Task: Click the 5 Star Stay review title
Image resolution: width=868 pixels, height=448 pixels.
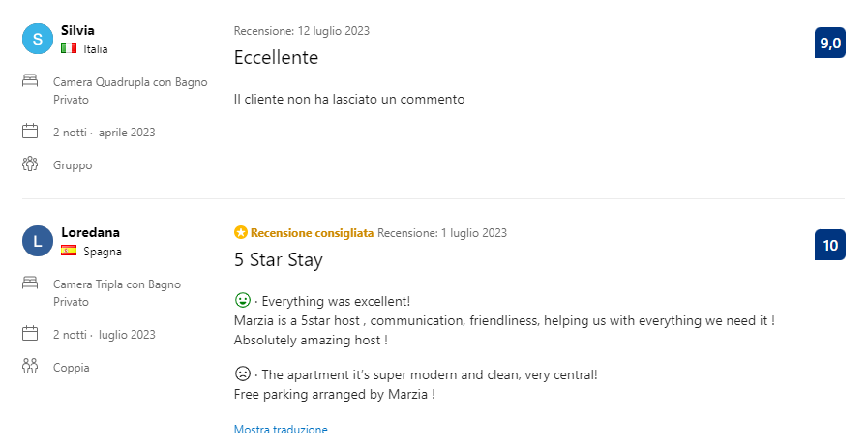Action: 279,259
